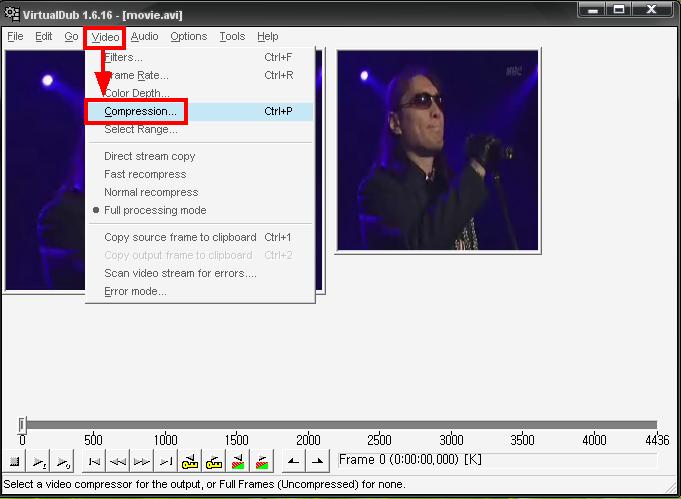The height and width of the screenshot is (499, 681).
Task: Seek to the next scene change
Action: 261,461
